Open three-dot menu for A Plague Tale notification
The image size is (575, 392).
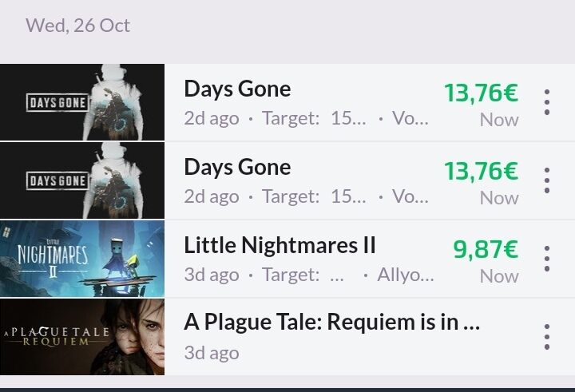click(x=547, y=337)
